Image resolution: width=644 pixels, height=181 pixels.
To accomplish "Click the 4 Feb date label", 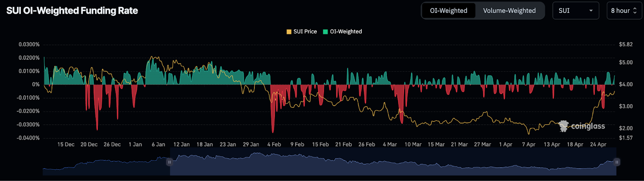I will [x=274, y=144].
